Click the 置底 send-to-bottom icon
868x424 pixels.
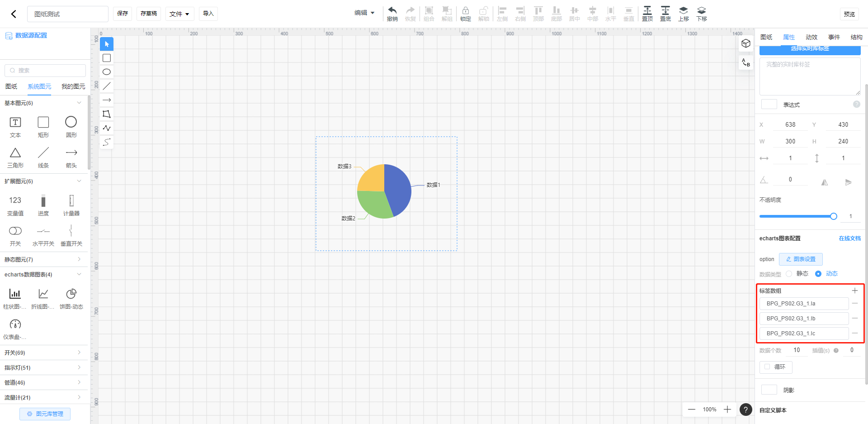[665, 14]
